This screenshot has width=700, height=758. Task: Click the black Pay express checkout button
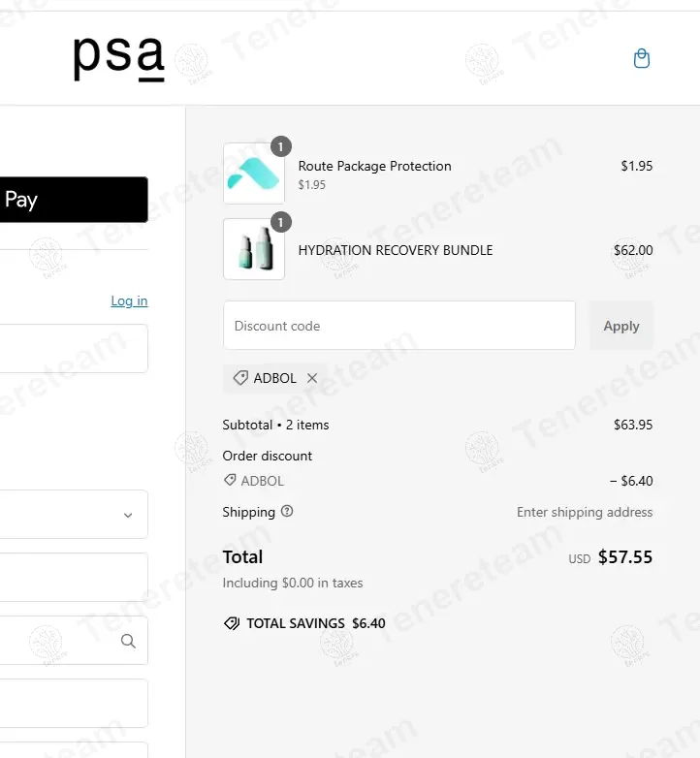[73, 200]
